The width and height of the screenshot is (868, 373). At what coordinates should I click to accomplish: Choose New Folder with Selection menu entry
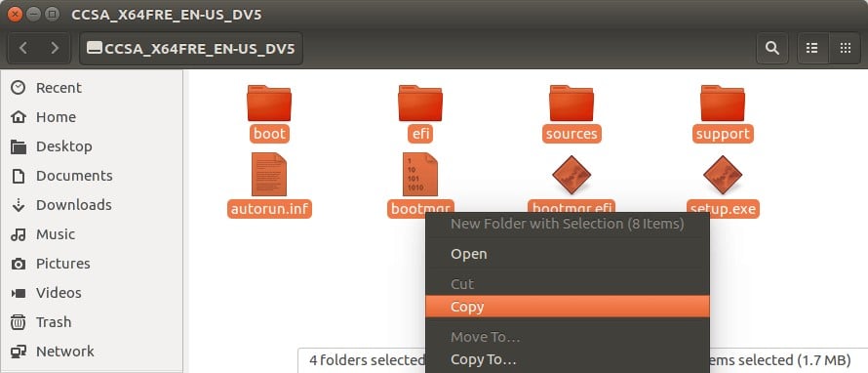pos(568,224)
